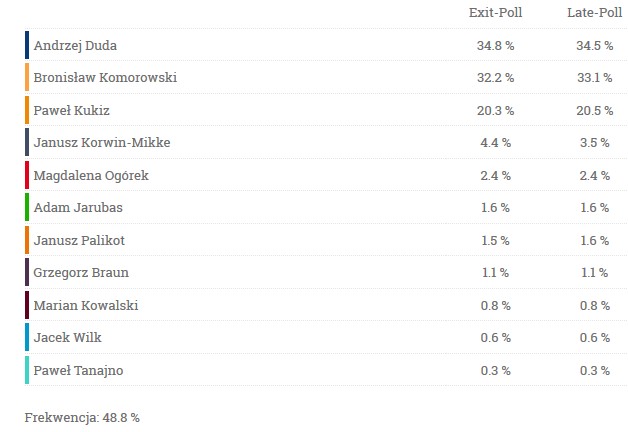Click the green swatch next to Adam Jarubas
This screenshot has height=432, width=628.
pyautogui.click(x=27, y=207)
